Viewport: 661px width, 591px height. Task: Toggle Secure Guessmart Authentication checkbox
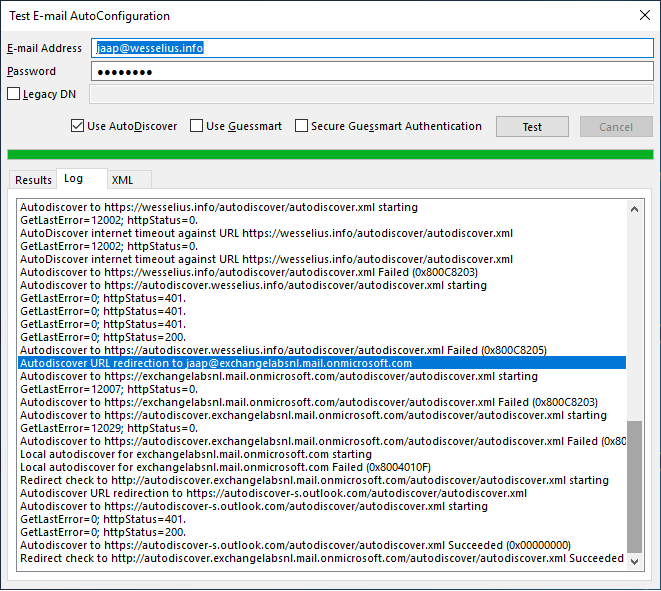[302, 127]
